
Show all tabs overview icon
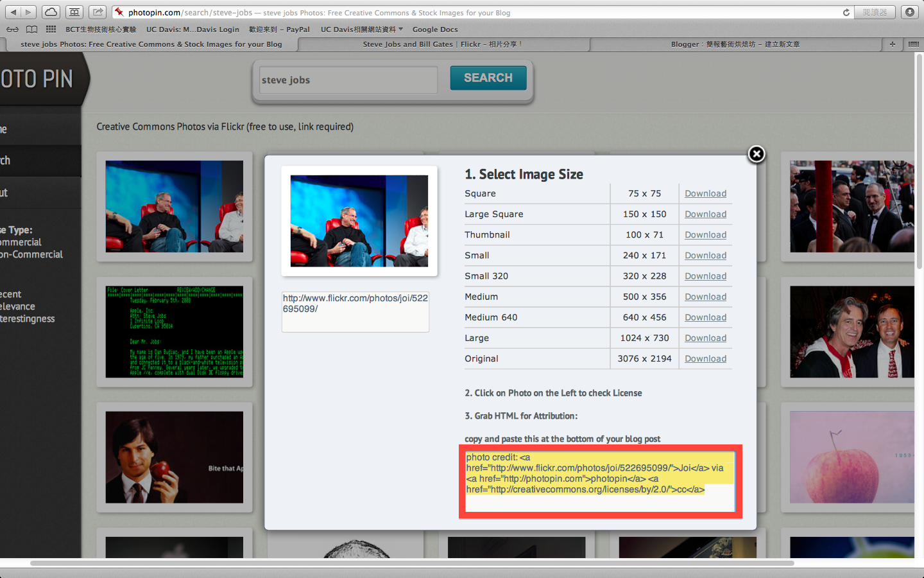click(x=913, y=44)
